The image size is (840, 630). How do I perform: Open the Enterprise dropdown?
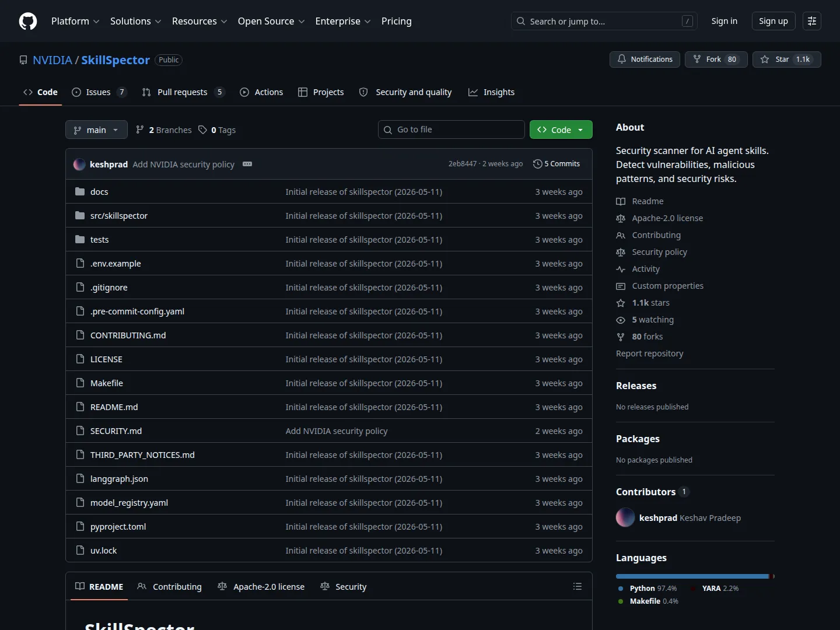pyautogui.click(x=343, y=21)
